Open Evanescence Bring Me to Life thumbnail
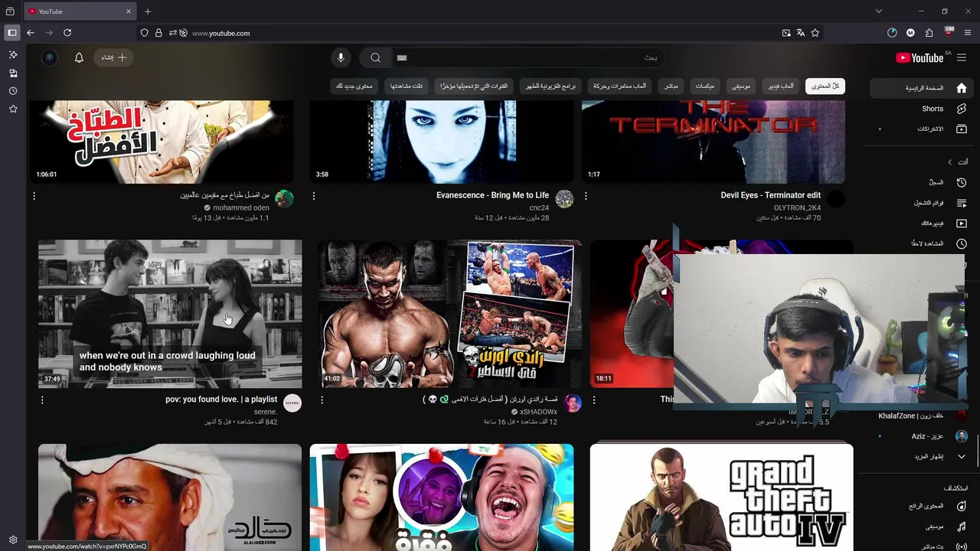 pyautogui.click(x=442, y=142)
